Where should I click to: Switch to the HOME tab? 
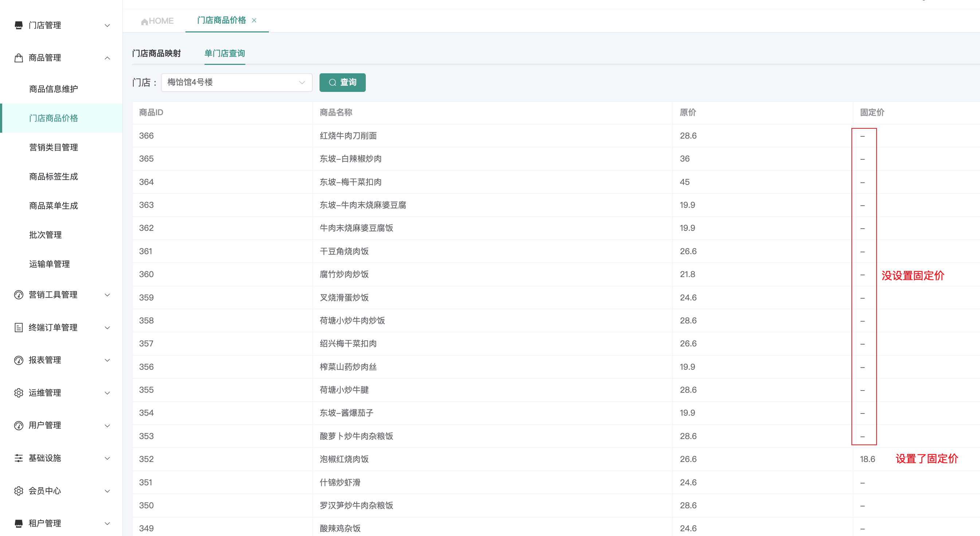pos(157,21)
